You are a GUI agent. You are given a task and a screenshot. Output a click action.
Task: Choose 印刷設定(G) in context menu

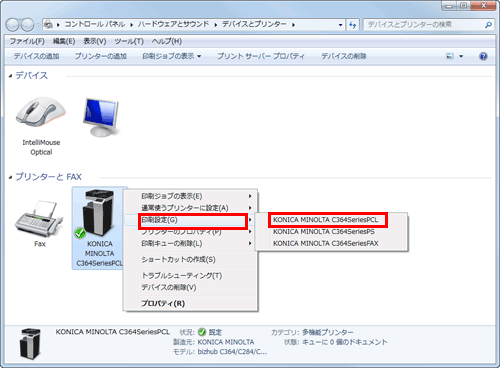191,220
